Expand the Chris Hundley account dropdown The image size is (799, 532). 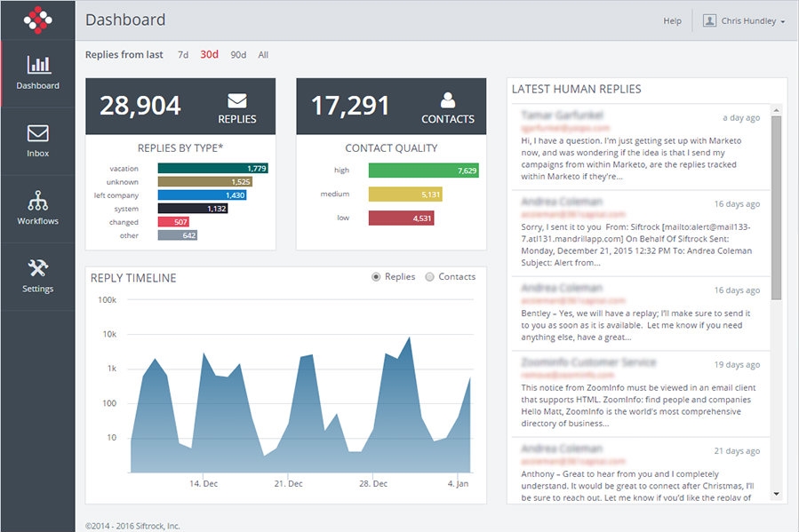pyautogui.click(x=752, y=21)
